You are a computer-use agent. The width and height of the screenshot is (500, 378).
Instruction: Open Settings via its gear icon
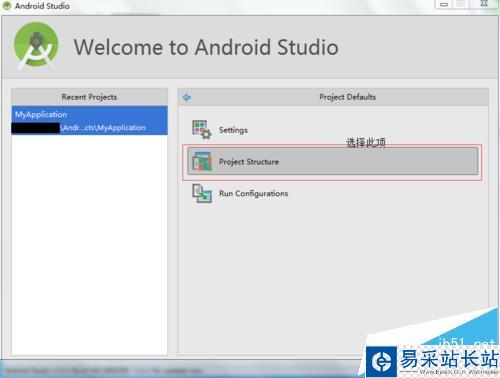point(202,130)
